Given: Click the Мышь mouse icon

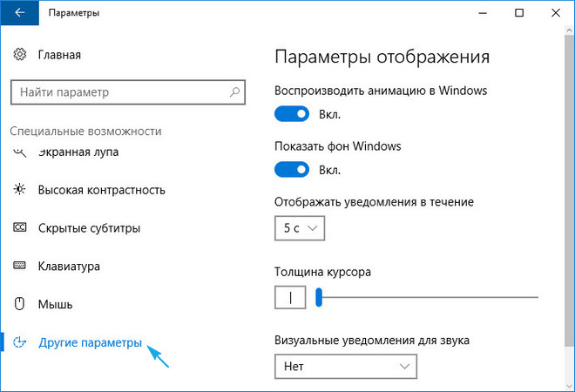Looking at the screenshot, I should (x=20, y=305).
